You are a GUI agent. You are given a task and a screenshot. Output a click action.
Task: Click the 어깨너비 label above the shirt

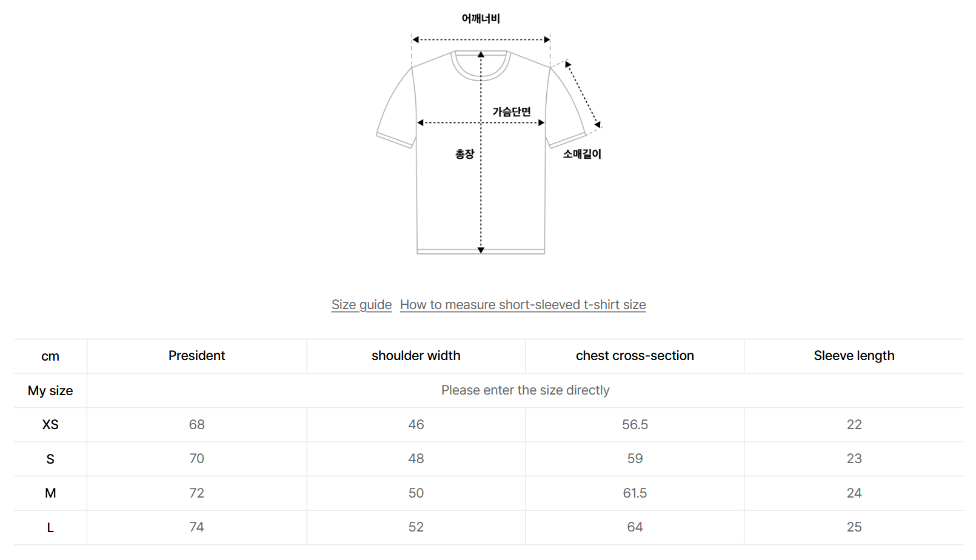tap(481, 19)
